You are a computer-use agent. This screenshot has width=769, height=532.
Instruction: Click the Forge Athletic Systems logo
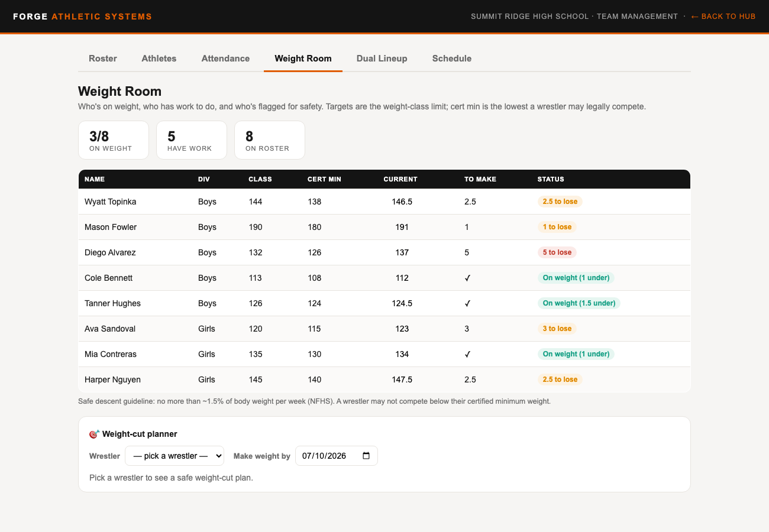click(83, 17)
